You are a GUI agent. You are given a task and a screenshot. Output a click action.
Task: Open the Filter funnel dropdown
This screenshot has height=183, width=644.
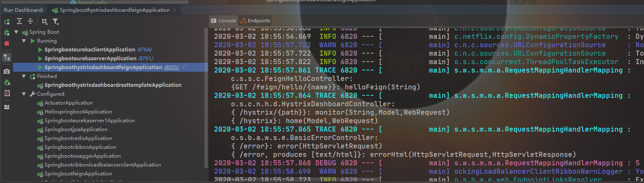(x=56, y=22)
